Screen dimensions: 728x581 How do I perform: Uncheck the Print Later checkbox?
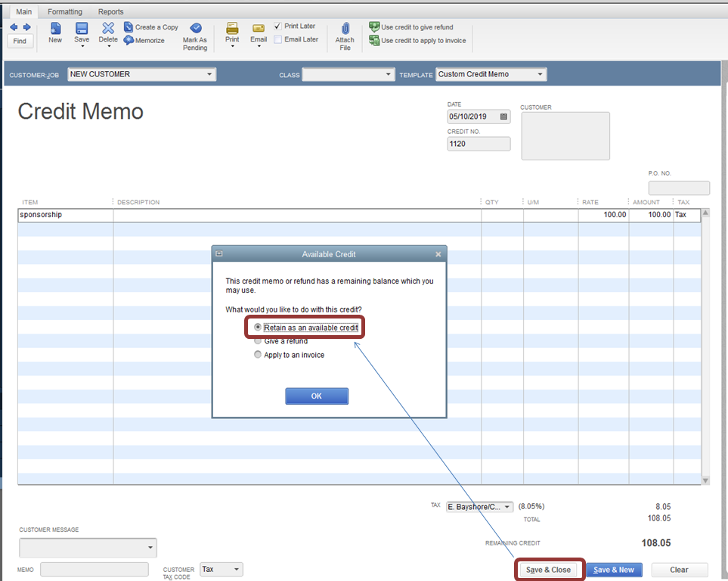(x=277, y=26)
